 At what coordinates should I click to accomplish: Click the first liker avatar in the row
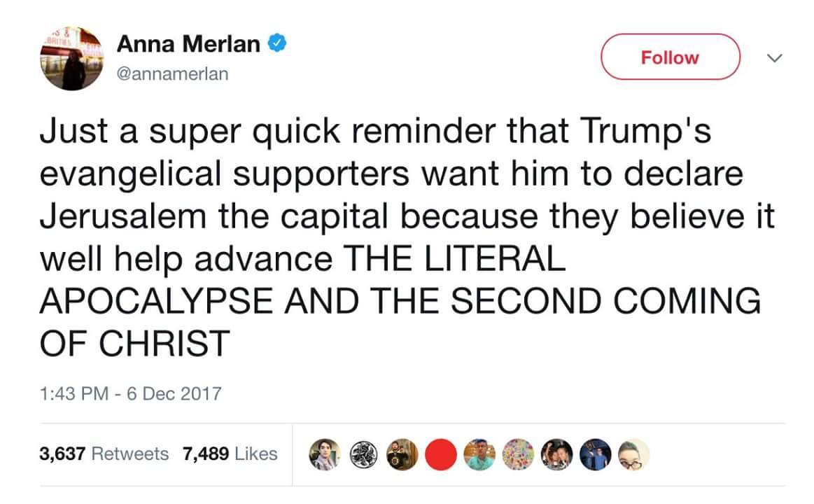tap(323, 454)
